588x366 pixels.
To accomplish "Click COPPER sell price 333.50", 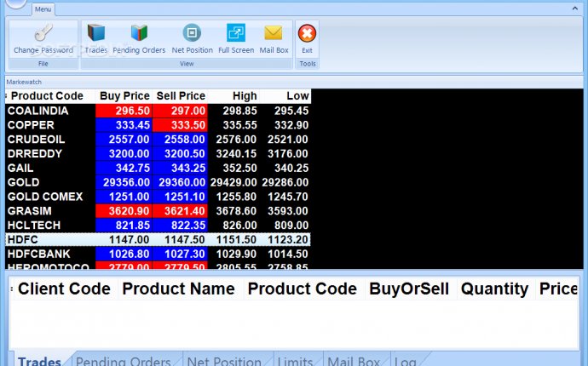I will (x=181, y=125).
